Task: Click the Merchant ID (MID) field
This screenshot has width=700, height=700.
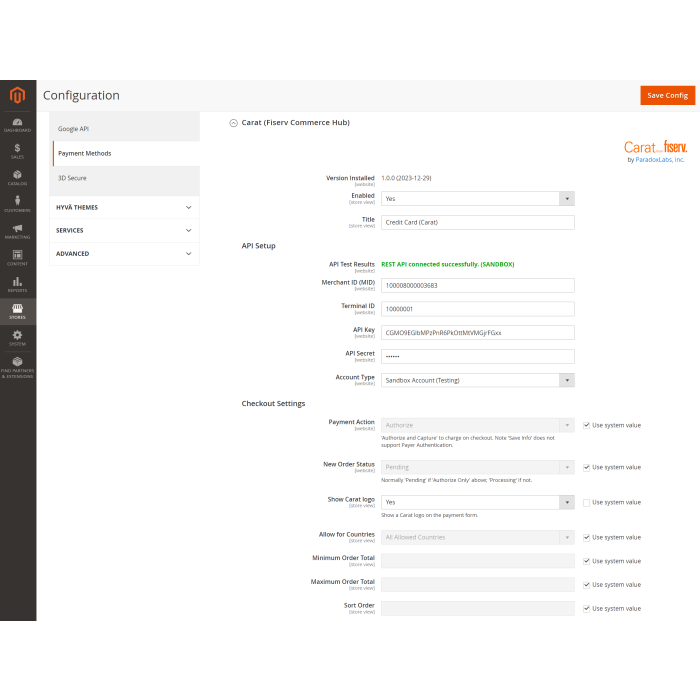Action: click(478, 285)
